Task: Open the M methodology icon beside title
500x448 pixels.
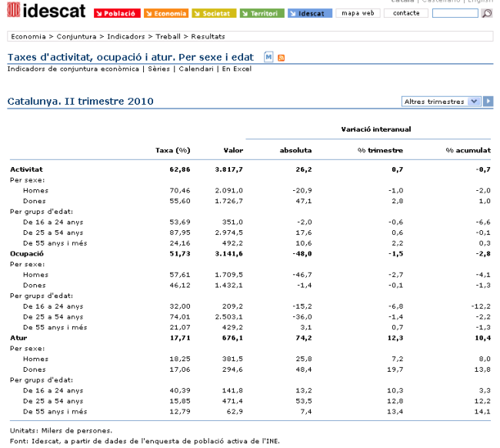Action: tap(268, 57)
